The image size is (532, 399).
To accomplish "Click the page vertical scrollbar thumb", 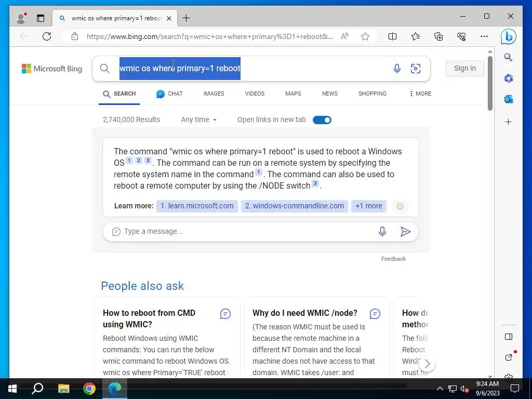I will 490,84.
